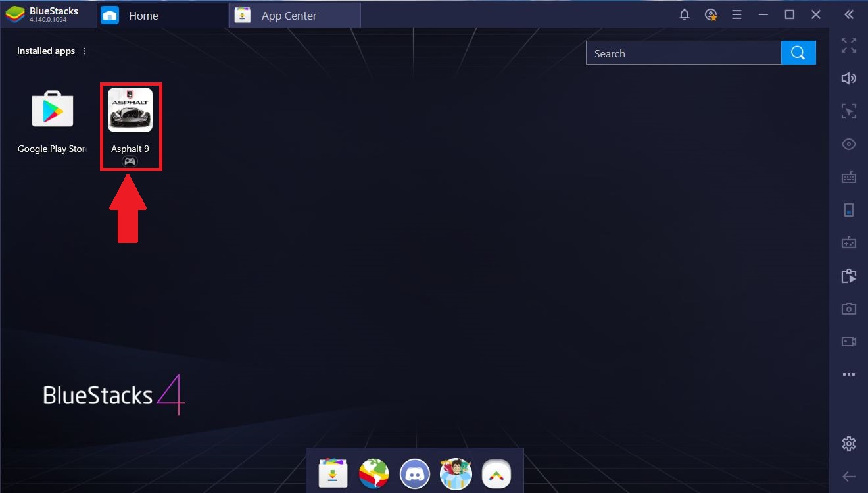This screenshot has height=493, width=868.
Task: Click the Search input field
Action: point(683,53)
